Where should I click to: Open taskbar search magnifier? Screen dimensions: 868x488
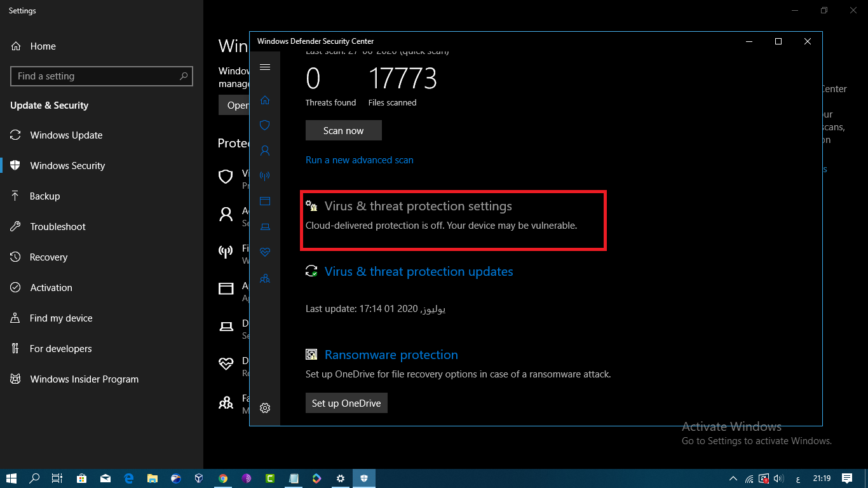(34, 478)
